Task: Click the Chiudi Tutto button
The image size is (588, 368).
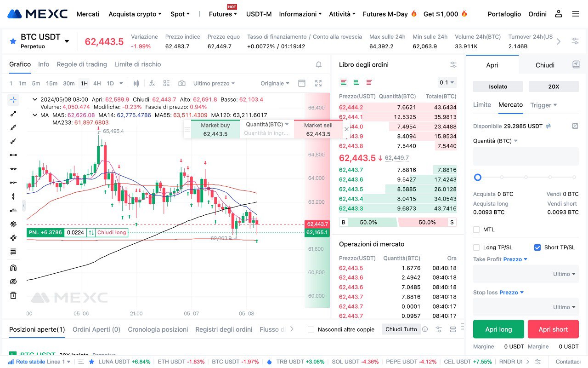Action: (x=401, y=329)
